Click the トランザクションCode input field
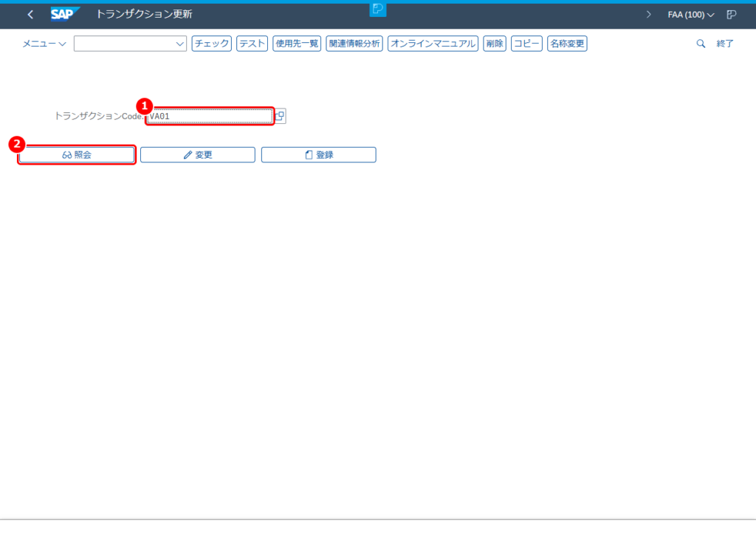756x544 pixels. coord(210,116)
